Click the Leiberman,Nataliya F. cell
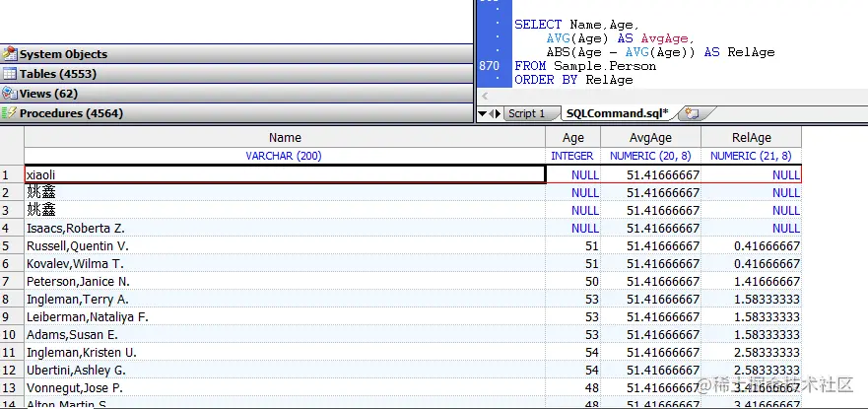 coord(285,316)
